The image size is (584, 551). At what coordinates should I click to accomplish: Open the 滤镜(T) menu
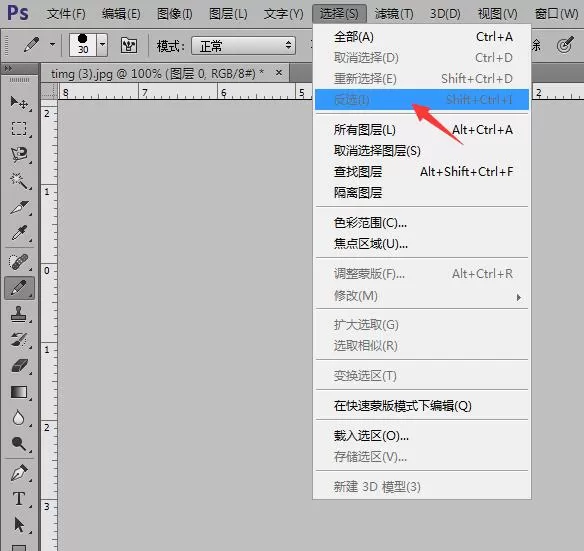click(x=394, y=14)
